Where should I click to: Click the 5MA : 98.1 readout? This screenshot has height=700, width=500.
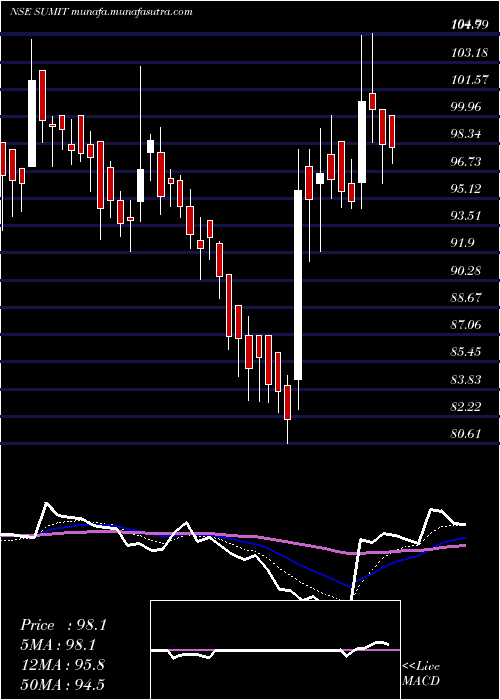[59, 645]
